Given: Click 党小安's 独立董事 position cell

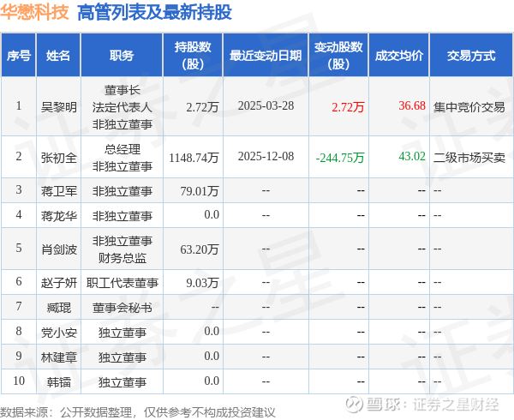Looking at the screenshot, I should pyautogui.click(x=122, y=333).
